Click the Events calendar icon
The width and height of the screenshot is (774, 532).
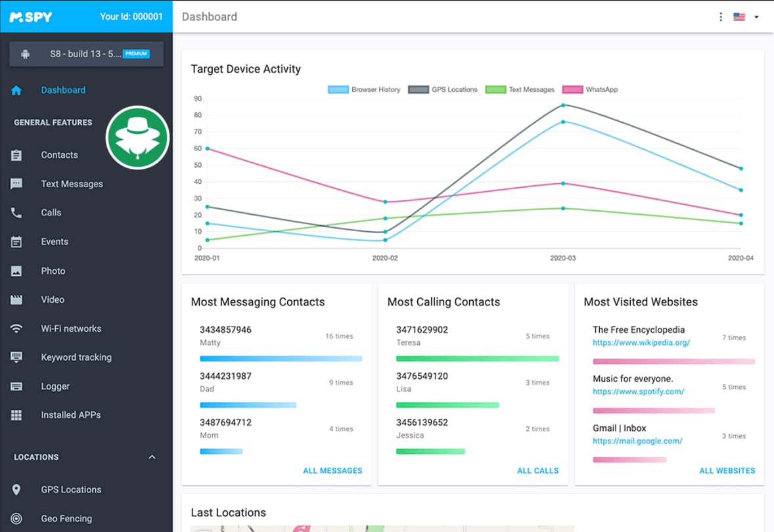(16, 242)
